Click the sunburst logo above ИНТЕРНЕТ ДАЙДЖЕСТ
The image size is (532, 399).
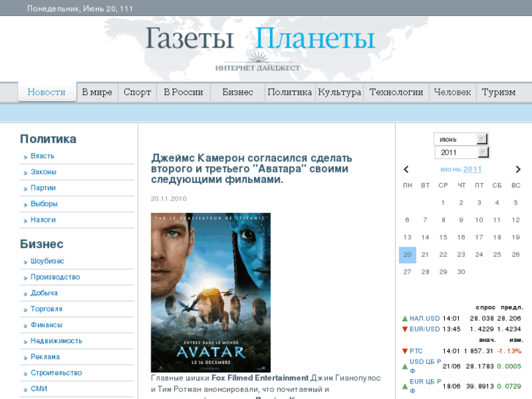tap(258, 56)
